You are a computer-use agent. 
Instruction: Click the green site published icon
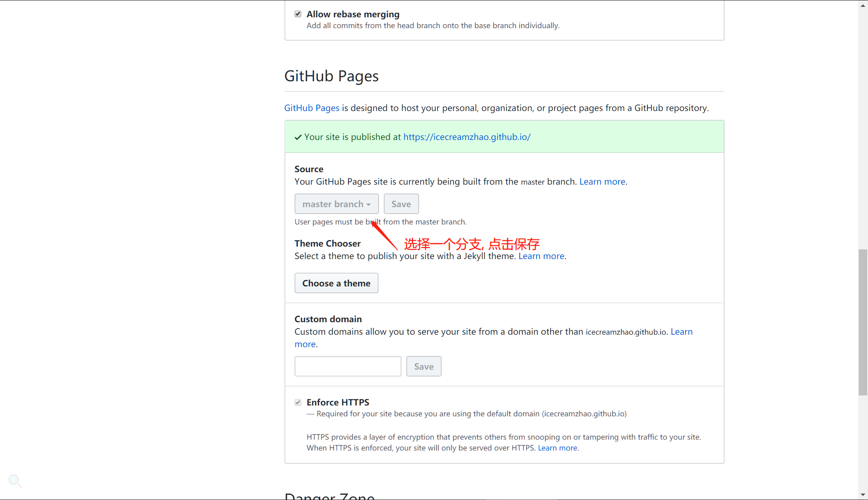[x=297, y=137]
